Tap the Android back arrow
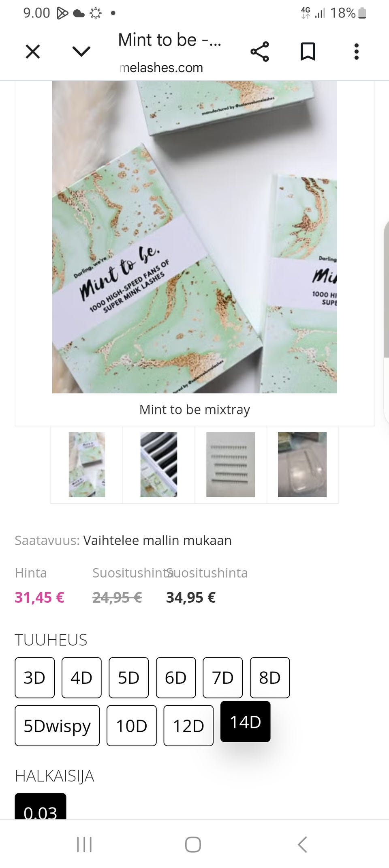This screenshot has height=868, width=389. coord(302,844)
